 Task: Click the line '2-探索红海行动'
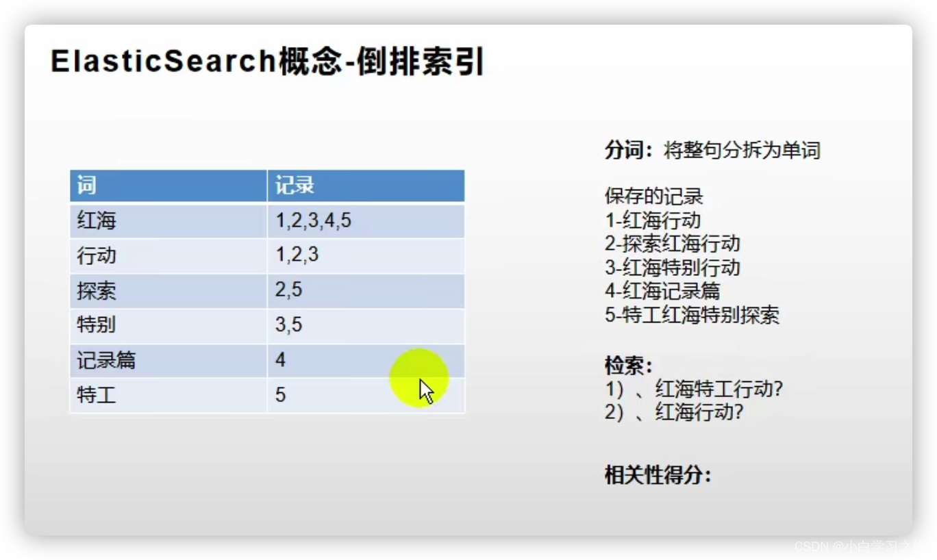[673, 244]
